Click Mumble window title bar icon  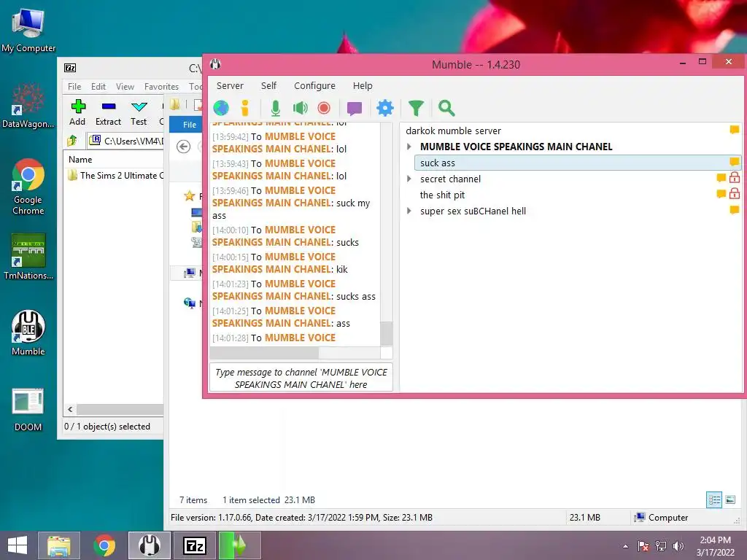[215, 64]
